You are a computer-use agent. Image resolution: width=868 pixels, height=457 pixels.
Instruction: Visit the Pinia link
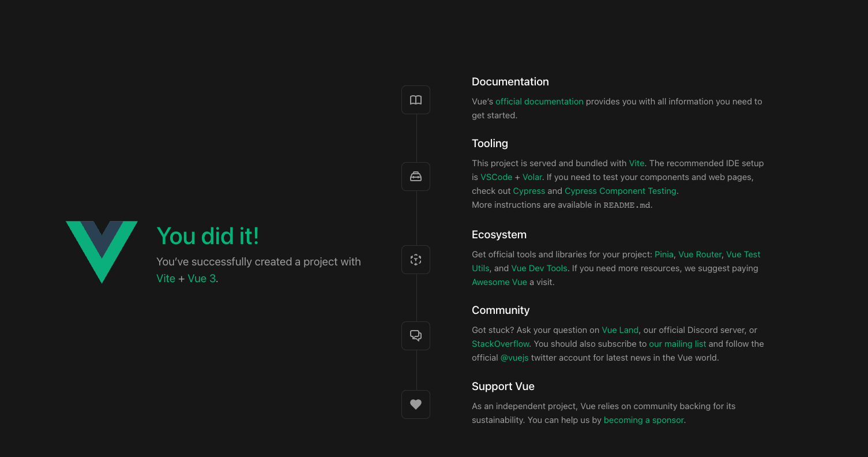664,254
